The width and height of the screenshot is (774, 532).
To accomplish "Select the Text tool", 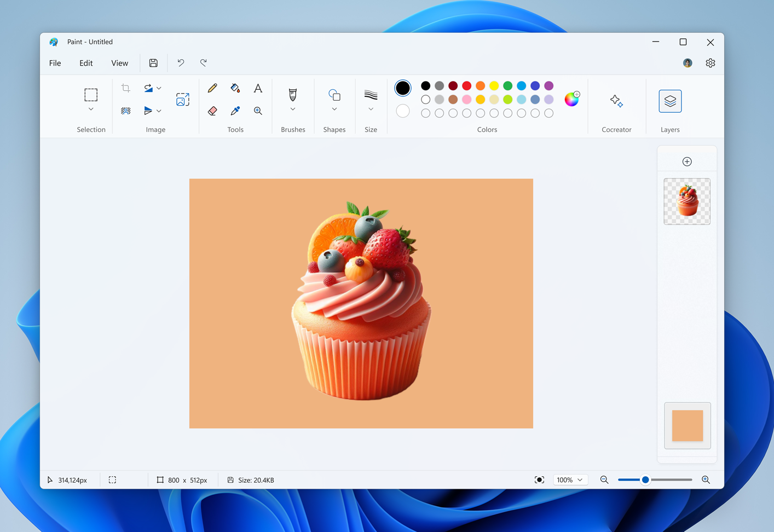I will click(258, 88).
